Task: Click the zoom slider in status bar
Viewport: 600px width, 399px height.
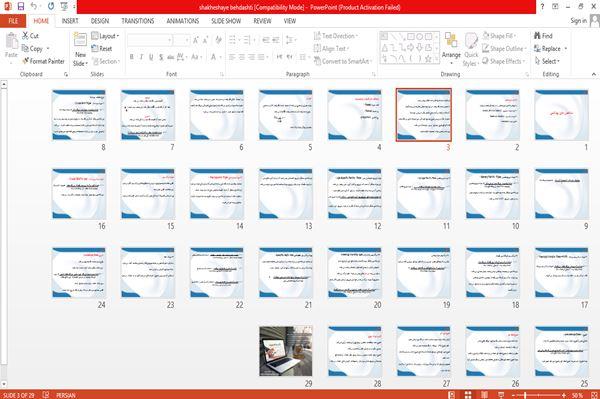Action: pyautogui.click(x=538, y=395)
